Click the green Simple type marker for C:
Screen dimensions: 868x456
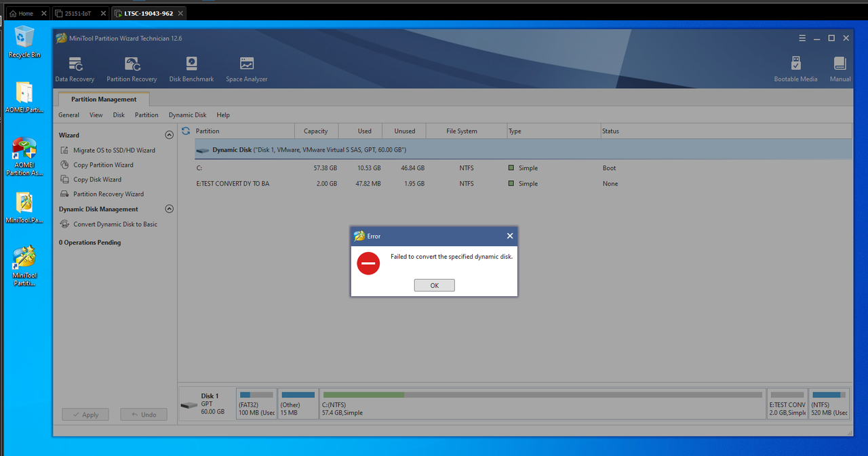(511, 168)
